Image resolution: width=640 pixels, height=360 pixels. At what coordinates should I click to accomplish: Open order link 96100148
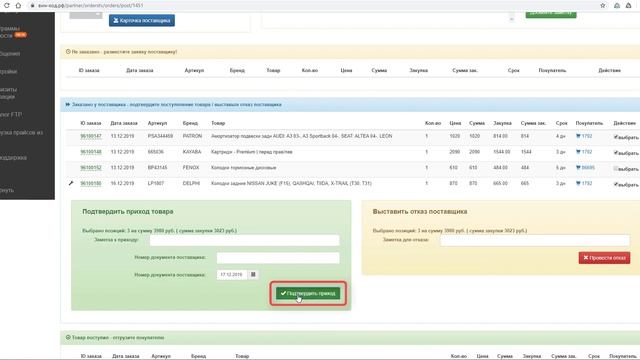pos(91,152)
